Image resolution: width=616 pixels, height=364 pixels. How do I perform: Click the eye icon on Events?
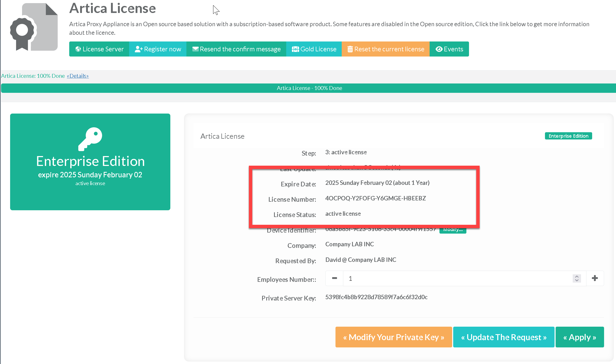tap(439, 49)
